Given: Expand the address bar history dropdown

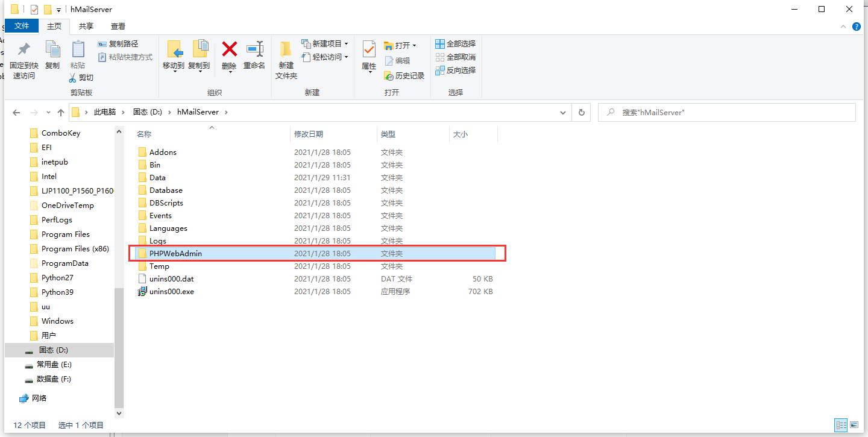Looking at the screenshot, I should coord(563,112).
